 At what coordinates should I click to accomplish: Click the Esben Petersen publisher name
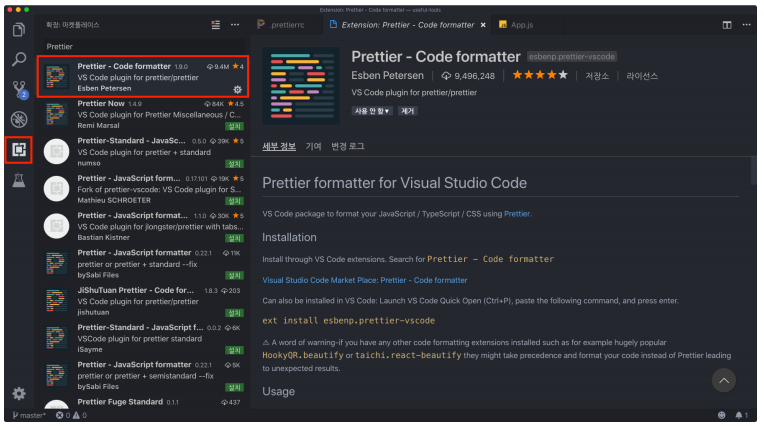(x=387, y=75)
